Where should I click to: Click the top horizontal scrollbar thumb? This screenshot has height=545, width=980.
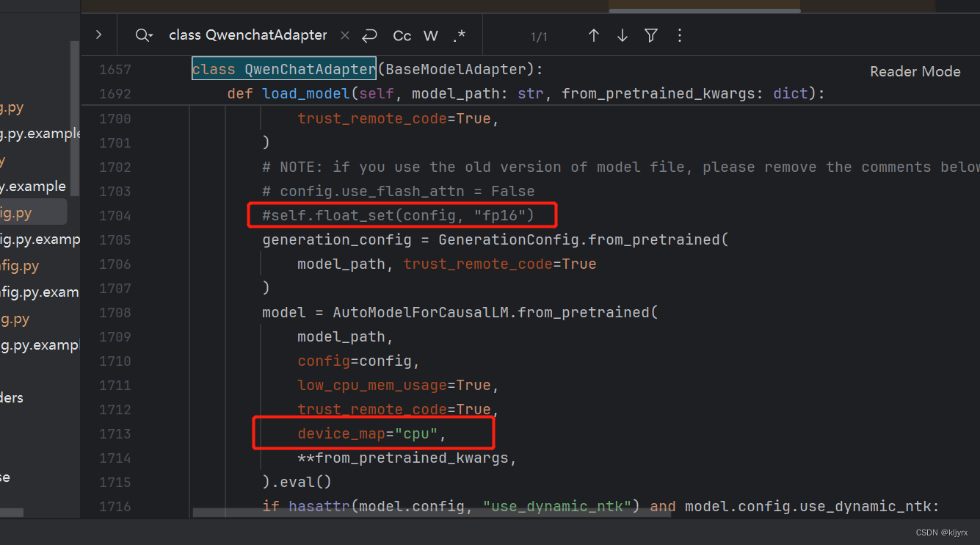click(x=705, y=10)
